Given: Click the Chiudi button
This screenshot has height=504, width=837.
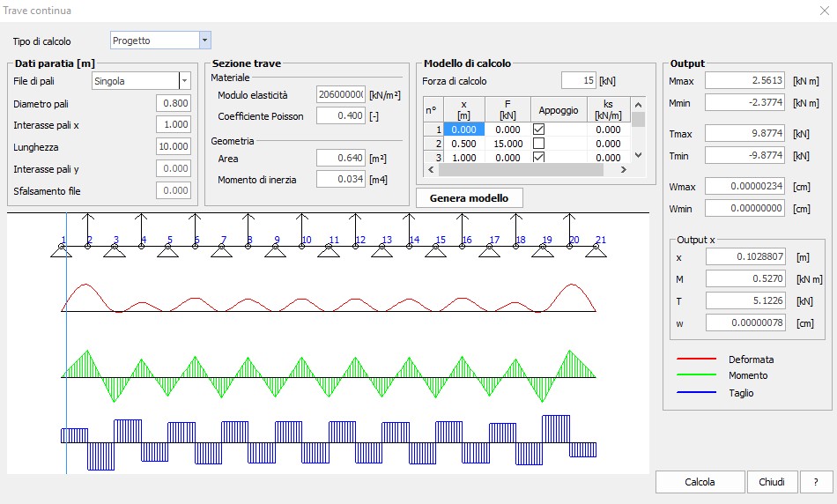Looking at the screenshot, I should point(772,482).
